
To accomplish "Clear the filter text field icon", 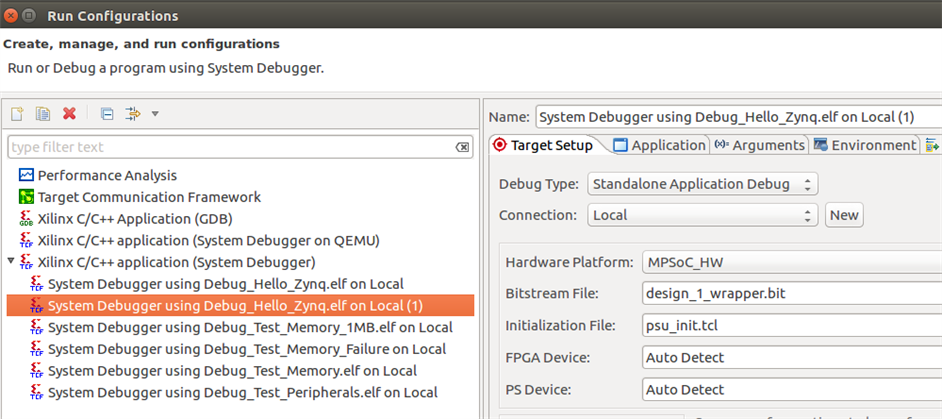I will (x=462, y=147).
